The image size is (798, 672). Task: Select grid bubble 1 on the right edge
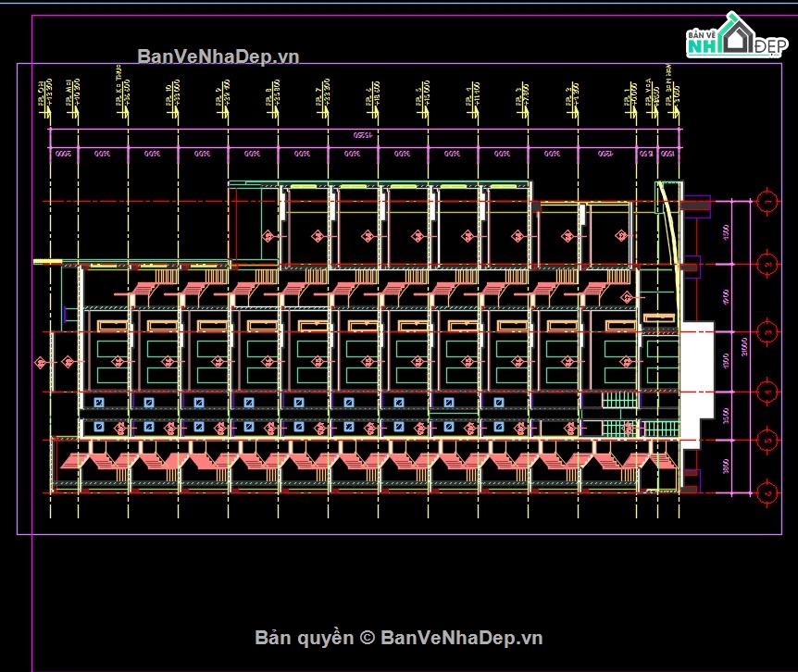[767, 202]
